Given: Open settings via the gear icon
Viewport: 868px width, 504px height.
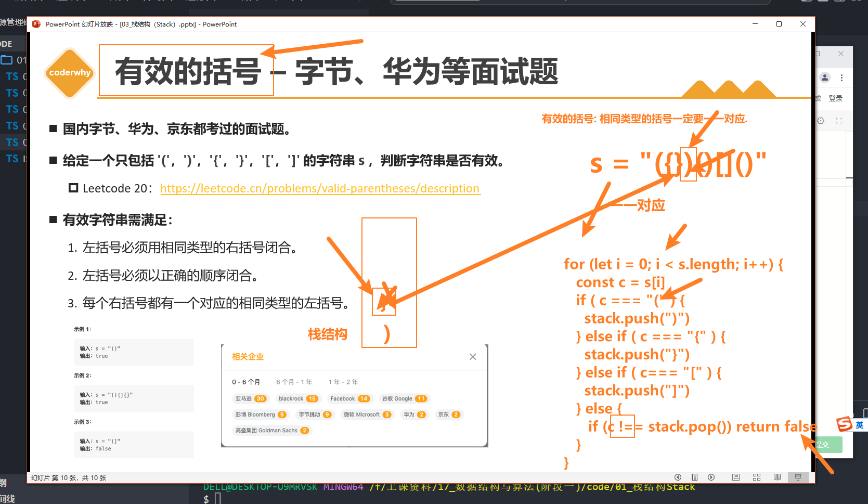Looking at the screenshot, I should 821,120.
